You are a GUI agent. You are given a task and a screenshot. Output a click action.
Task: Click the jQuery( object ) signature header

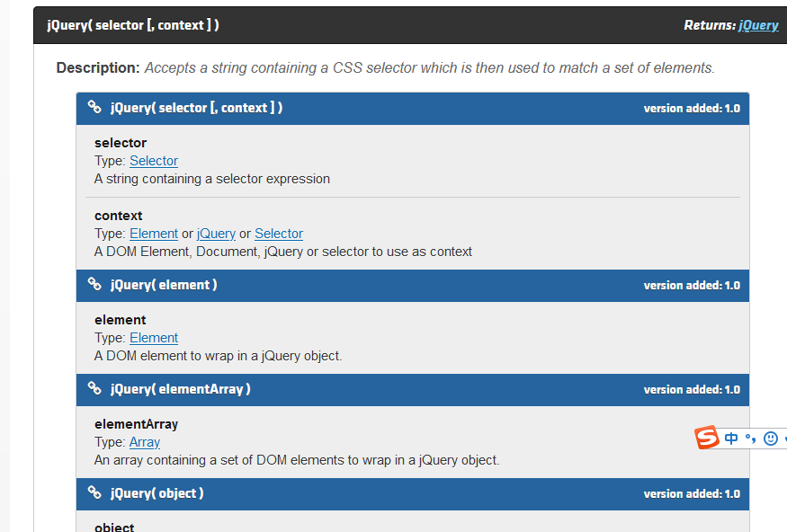pyautogui.click(x=157, y=493)
